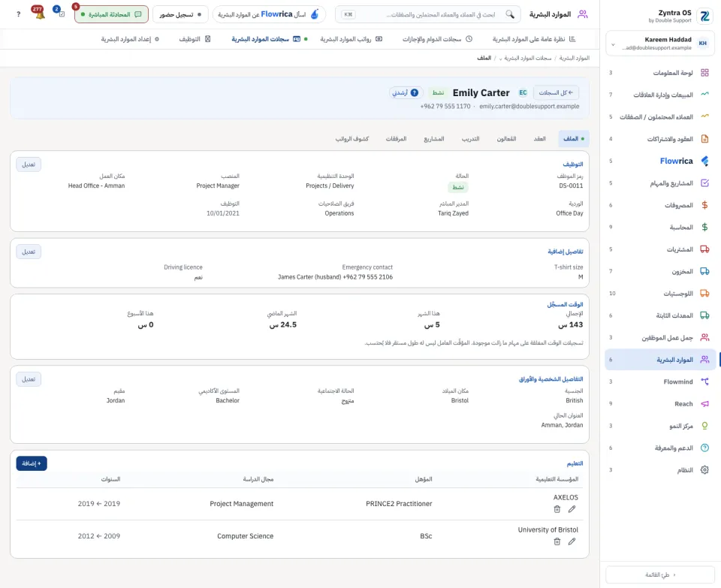Go back with the كل السجلات button

(x=556, y=93)
